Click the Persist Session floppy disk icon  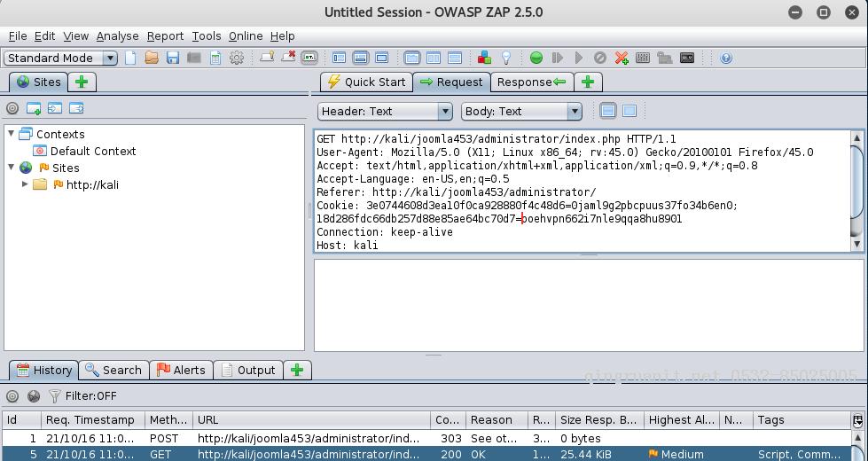pyautogui.click(x=173, y=58)
